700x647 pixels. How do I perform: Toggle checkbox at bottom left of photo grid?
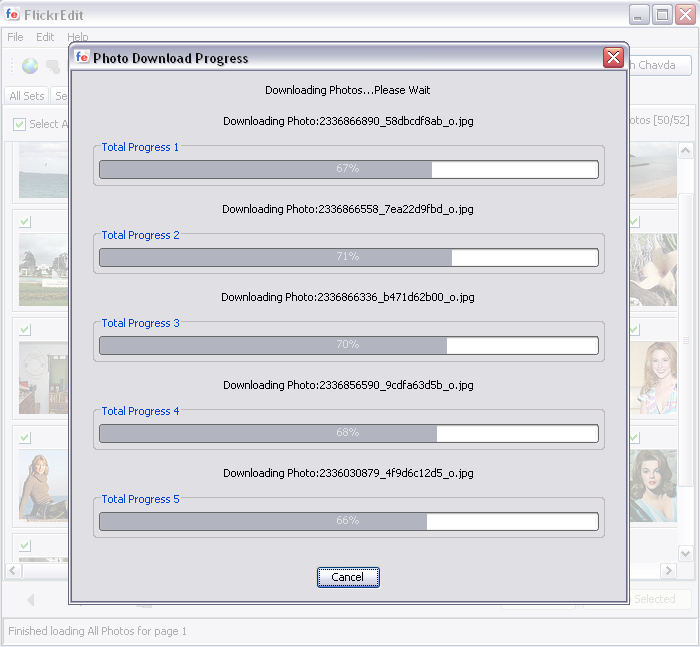point(25,546)
